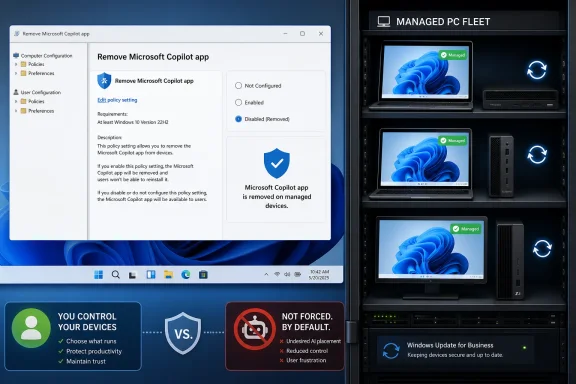Image resolution: width=576 pixels, height=384 pixels.
Task: Open File Explorer from the taskbar
Action: (168, 275)
